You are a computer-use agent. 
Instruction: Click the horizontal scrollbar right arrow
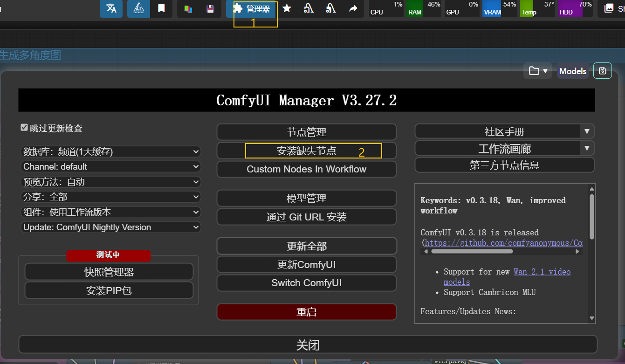[578, 251]
